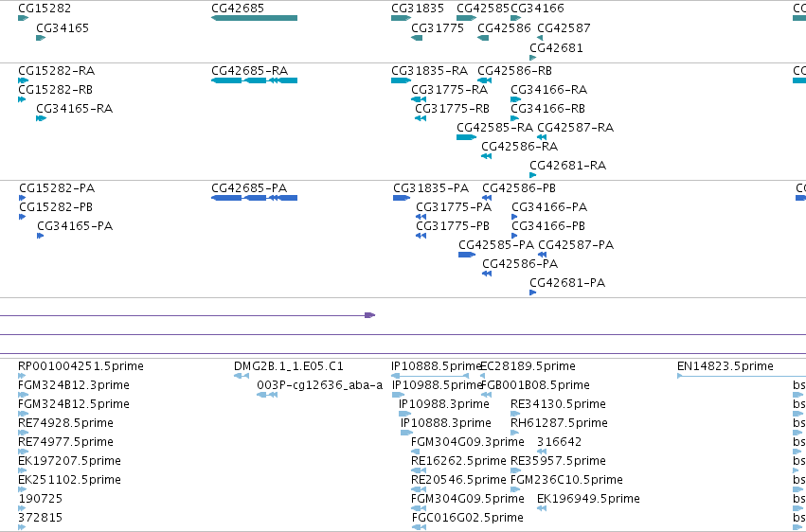Click protein CG15282-PA label
The image size is (806, 532).
(x=57, y=188)
